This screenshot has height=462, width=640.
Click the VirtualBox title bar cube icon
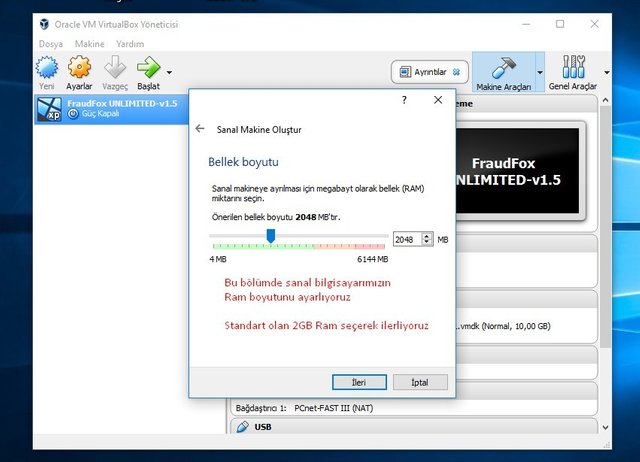pos(44,24)
